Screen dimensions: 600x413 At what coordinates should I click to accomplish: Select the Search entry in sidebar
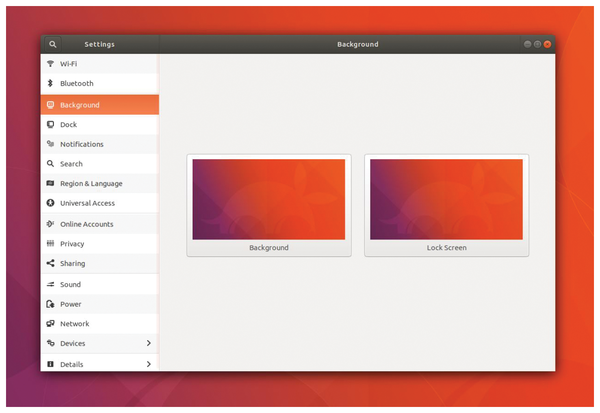71,164
